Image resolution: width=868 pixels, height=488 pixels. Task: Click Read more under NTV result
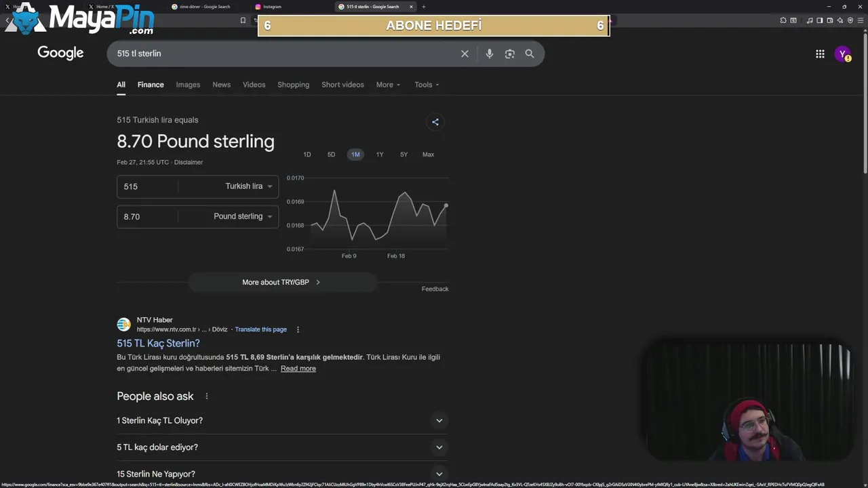[x=298, y=369]
